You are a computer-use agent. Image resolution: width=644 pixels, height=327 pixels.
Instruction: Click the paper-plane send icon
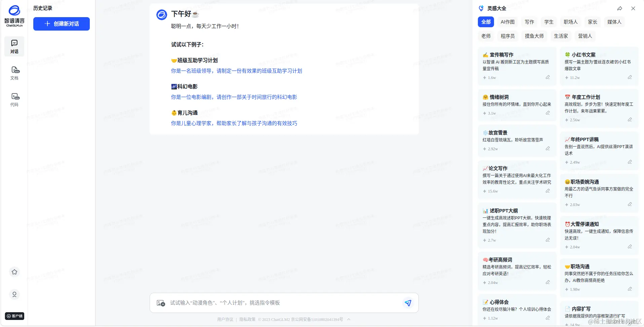coord(408,303)
